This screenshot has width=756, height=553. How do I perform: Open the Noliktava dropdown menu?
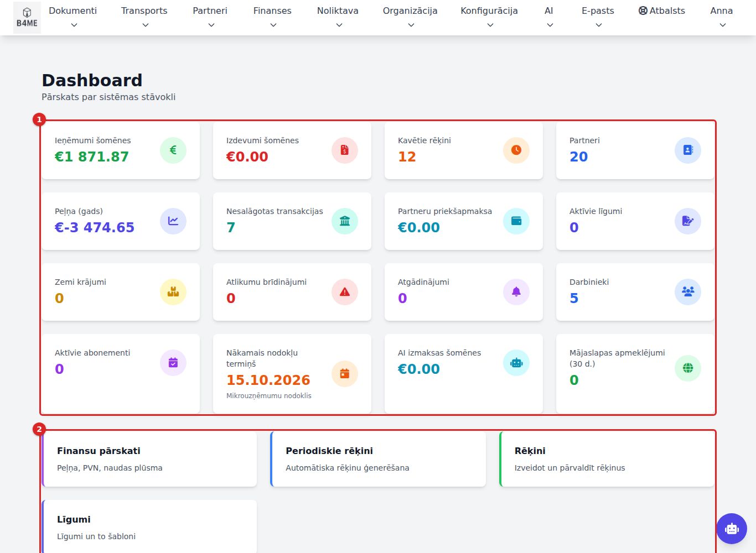[338, 18]
